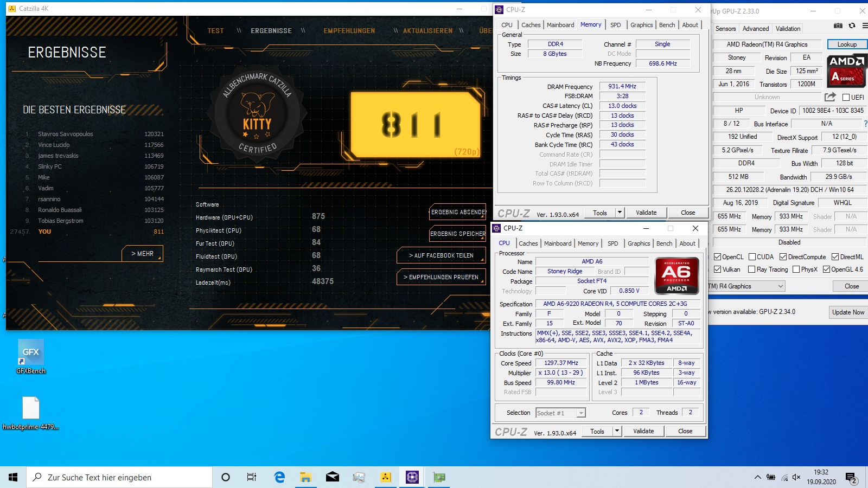The image size is (868, 488).
Task: Click the Validation tab in GPU-Z
Action: [x=788, y=29]
